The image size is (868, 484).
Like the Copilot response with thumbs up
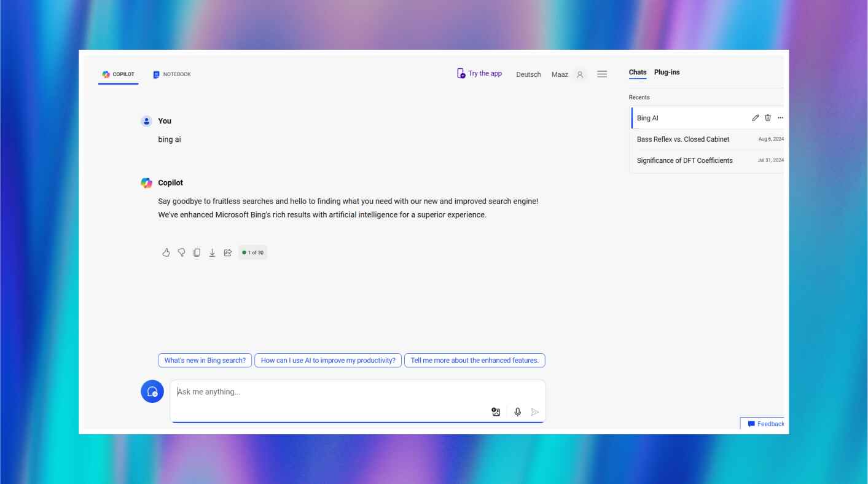coord(166,252)
